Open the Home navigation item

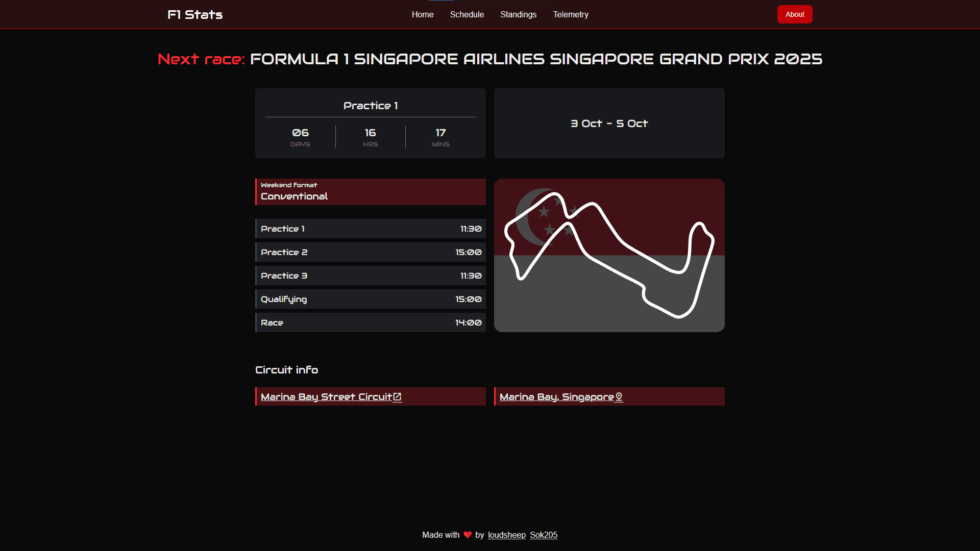pos(422,14)
